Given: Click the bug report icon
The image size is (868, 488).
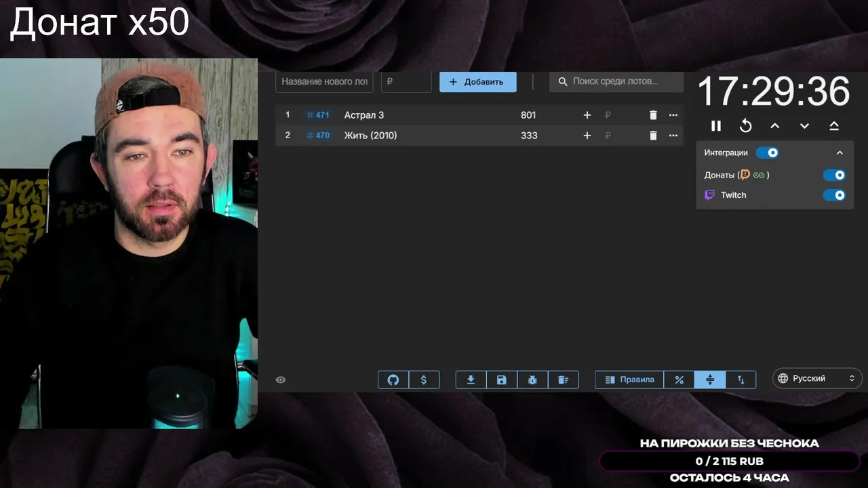Looking at the screenshot, I should [532, 380].
